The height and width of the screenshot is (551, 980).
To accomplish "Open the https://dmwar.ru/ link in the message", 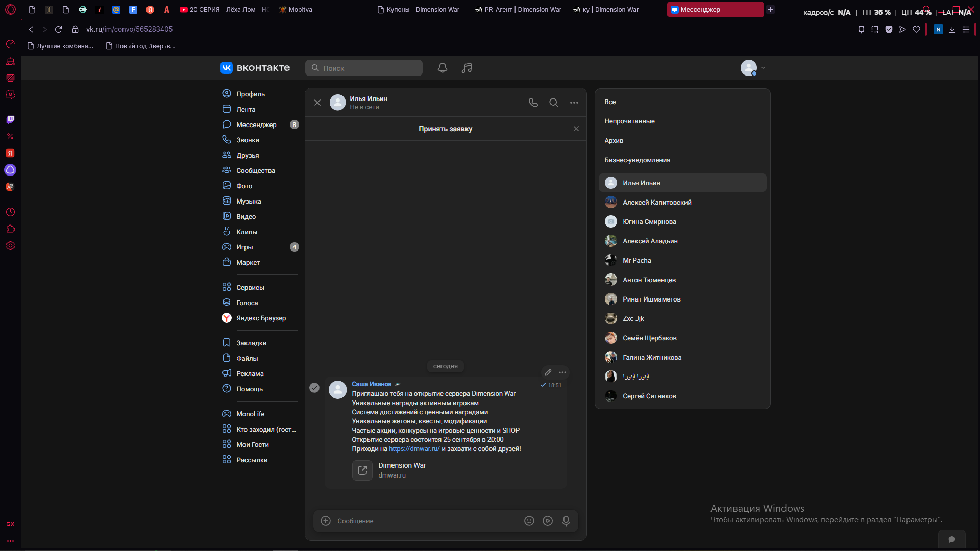I will [414, 449].
